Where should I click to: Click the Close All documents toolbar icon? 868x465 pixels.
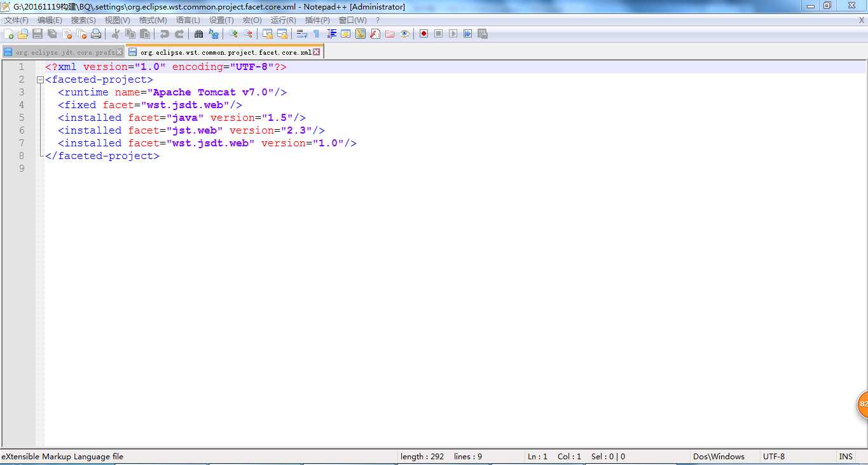click(x=81, y=34)
